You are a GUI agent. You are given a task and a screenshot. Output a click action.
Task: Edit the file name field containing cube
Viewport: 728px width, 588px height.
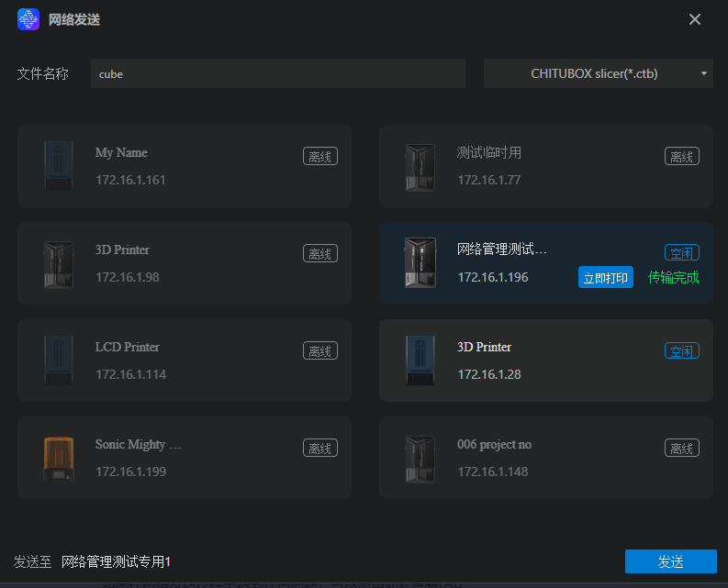pos(278,73)
